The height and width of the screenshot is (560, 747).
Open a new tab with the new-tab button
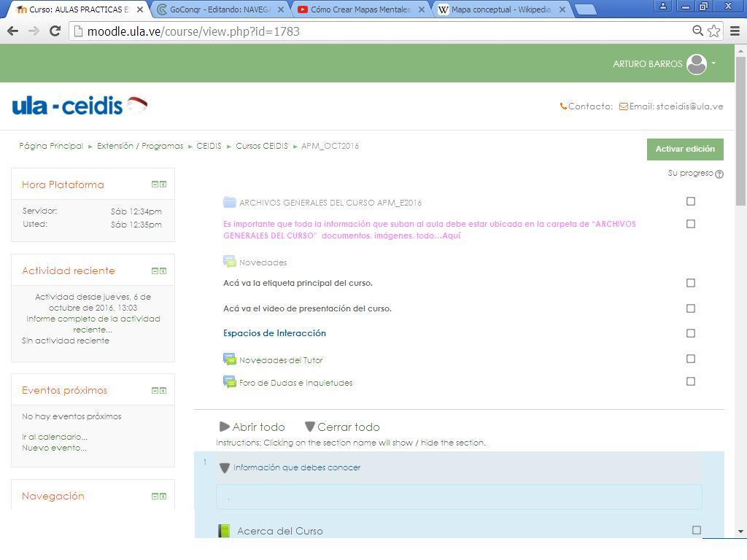coord(586,9)
